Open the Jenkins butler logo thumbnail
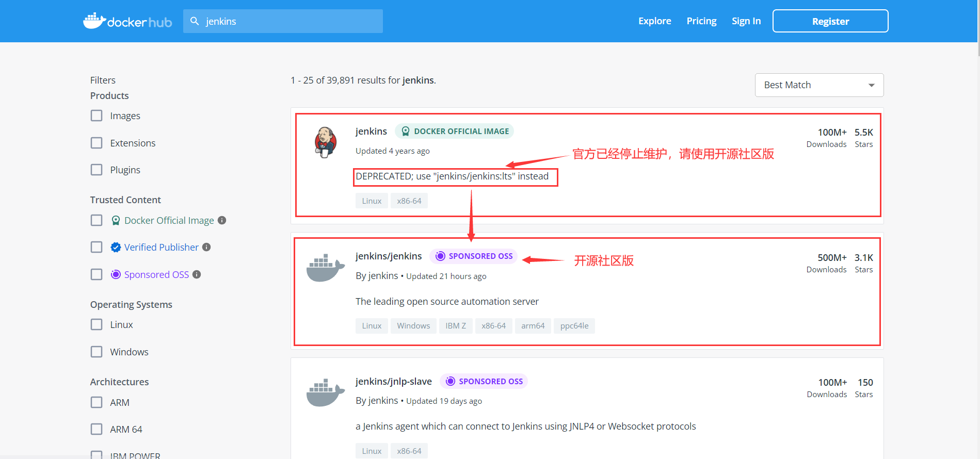The height and width of the screenshot is (459, 980). coord(326,142)
